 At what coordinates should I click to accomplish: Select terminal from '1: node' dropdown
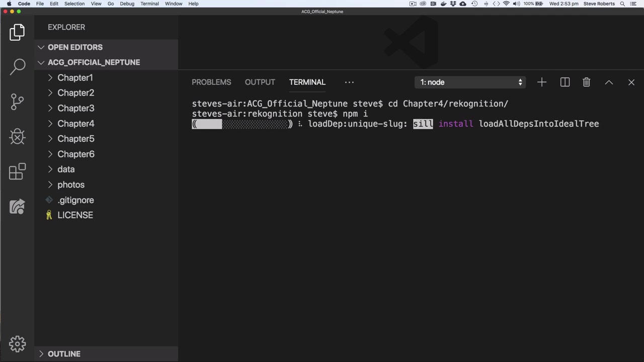tap(470, 82)
